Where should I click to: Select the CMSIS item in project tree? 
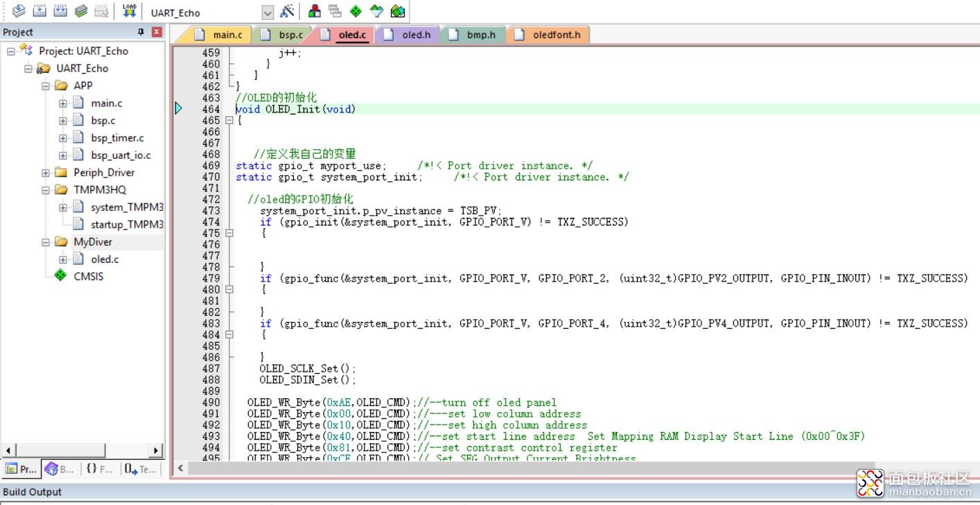click(89, 276)
